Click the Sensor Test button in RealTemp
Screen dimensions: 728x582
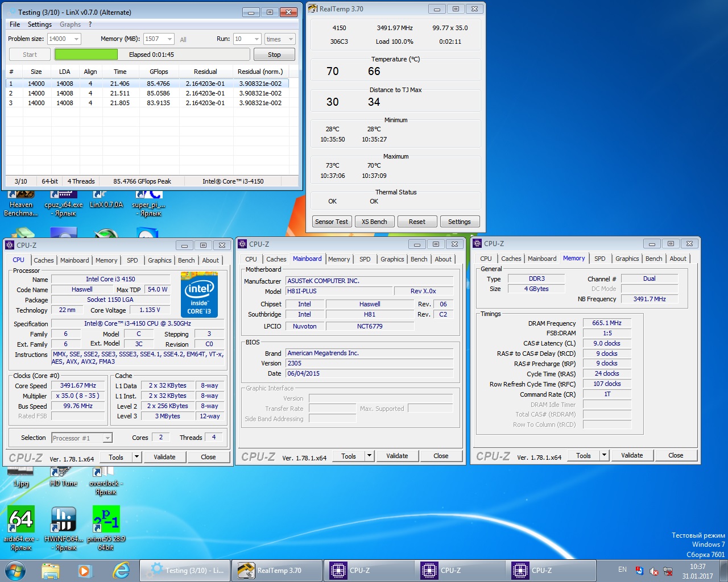pyautogui.click(x=332, y=222)
